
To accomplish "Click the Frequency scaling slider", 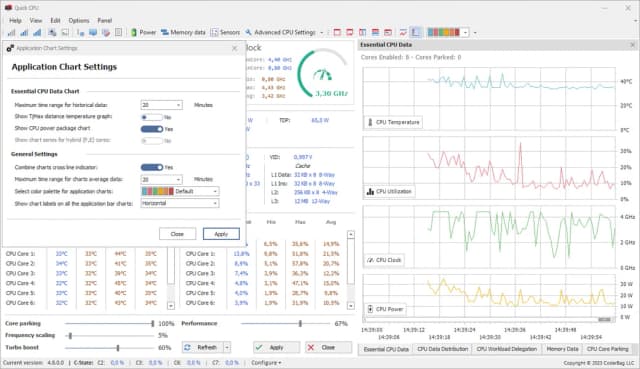I will pyautogui.click(x=109, y=336).
